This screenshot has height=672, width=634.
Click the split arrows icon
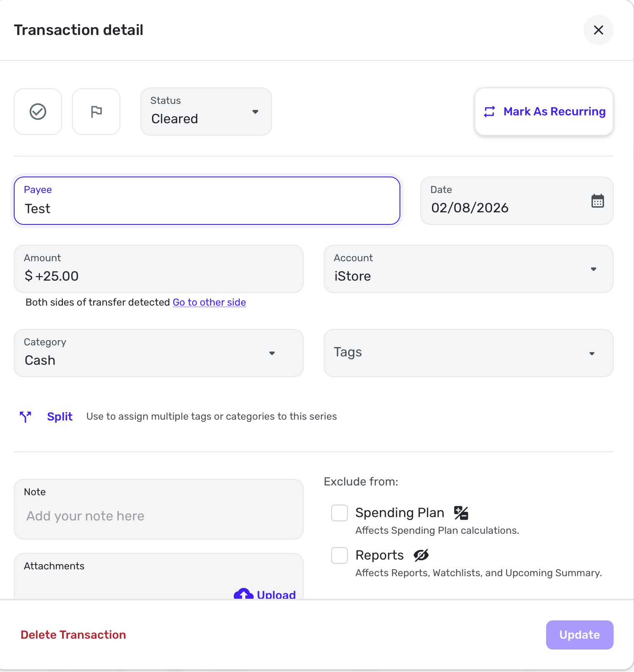coord(25,416)
